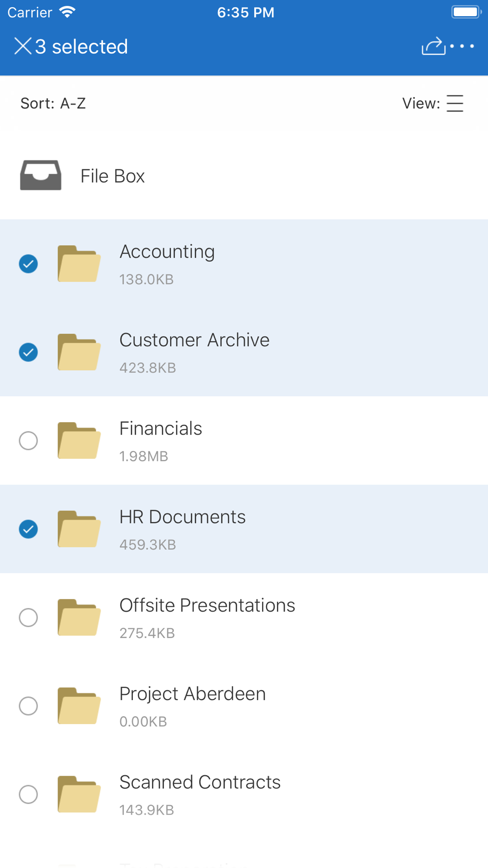The height and width of the screenshot is (868, 488).
Task: Select the Project Aberdeen circle
Action: click(28, 705)
